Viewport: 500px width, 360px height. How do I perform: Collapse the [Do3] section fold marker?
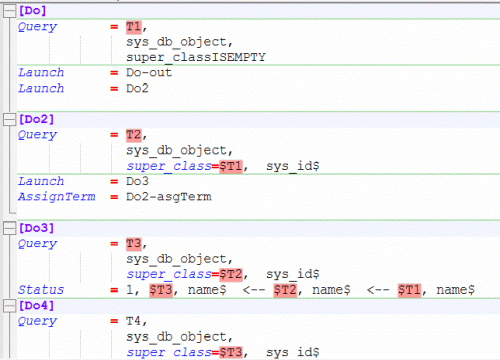pos(9,228)
